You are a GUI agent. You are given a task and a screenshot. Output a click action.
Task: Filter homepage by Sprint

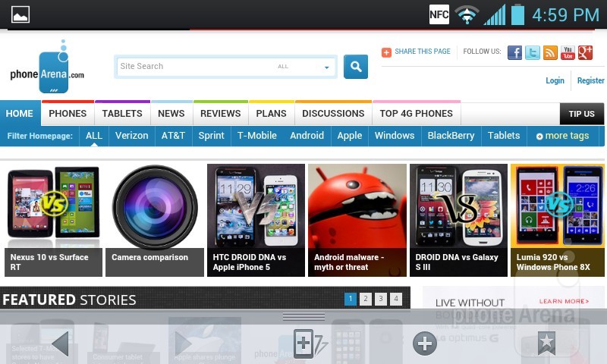[212, 136]
